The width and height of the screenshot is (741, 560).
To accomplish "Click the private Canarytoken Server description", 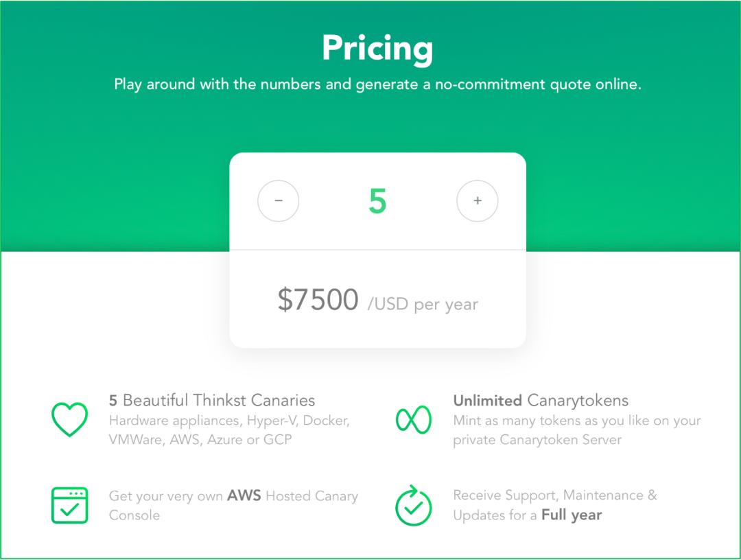I will 537,440.
